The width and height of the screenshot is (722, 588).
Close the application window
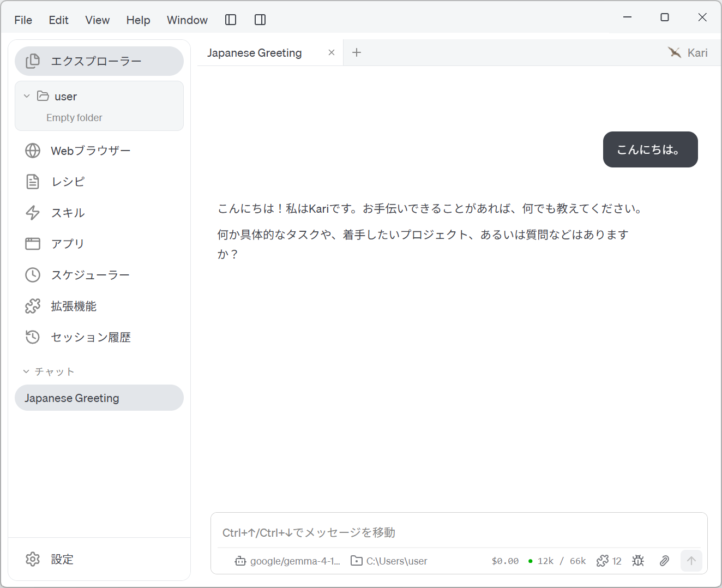click(702, 17)
